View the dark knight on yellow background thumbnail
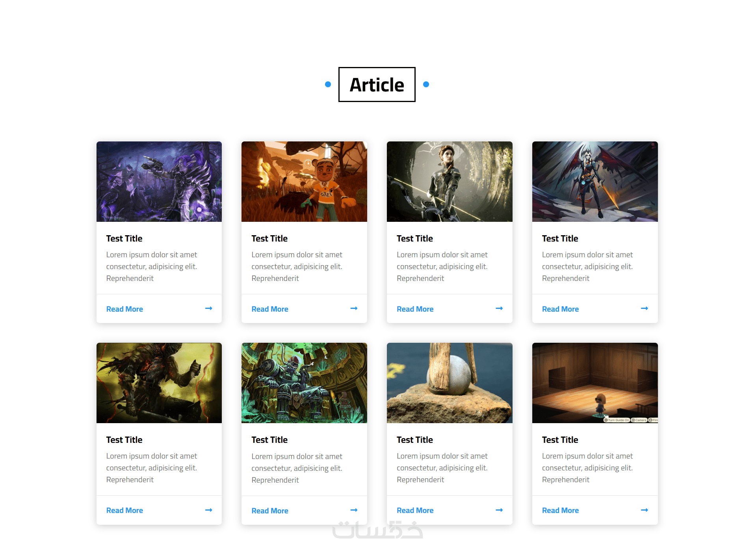The image size is (756, 550). click(x=159, y=383)
